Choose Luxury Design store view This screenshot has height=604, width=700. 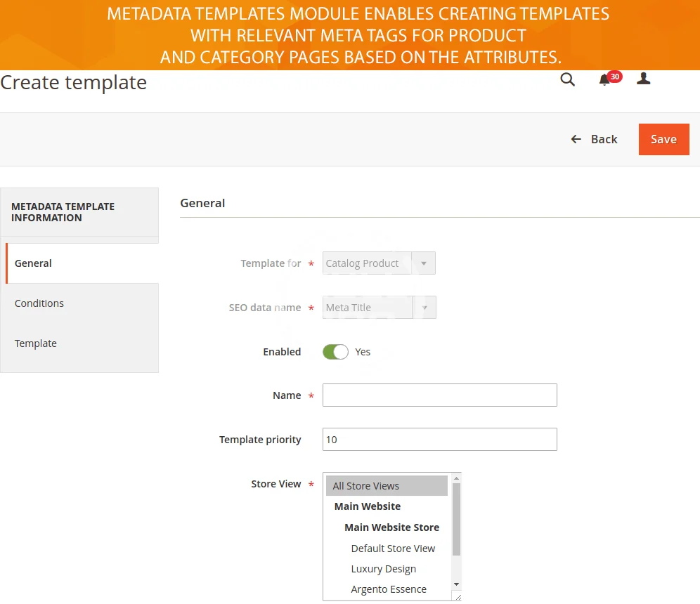click(384, 569)
